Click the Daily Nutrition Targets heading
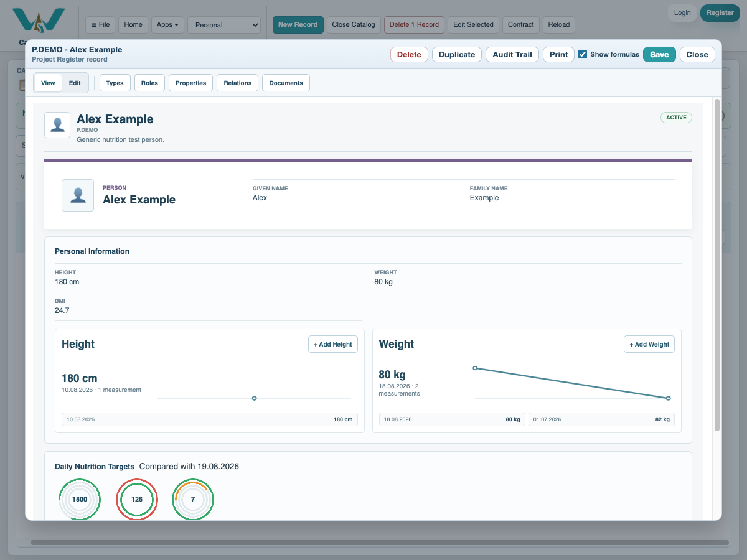Image resolution: width=747 pixels, height=560 pixels. (95, 466)
